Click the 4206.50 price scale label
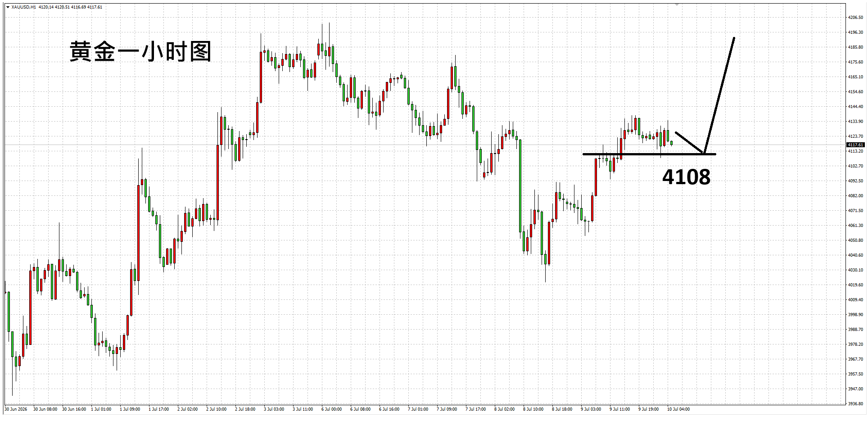868x421 pixels. pos(855,18)
